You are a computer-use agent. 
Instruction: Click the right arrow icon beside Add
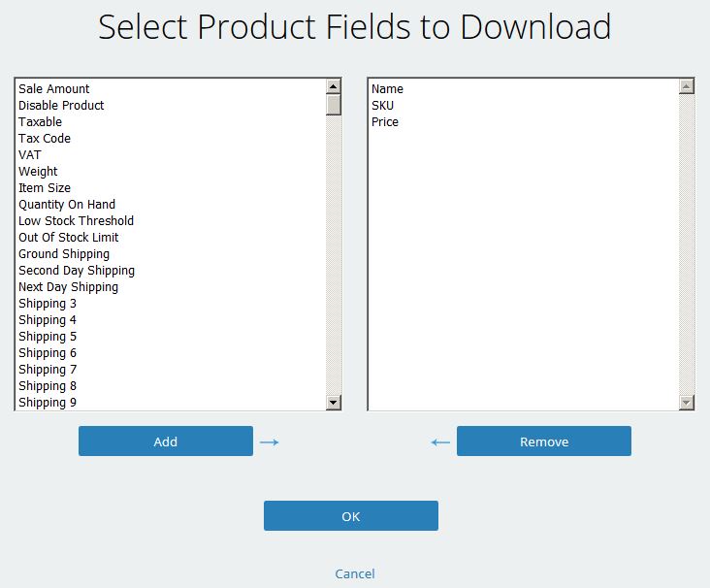coord(270,441)
